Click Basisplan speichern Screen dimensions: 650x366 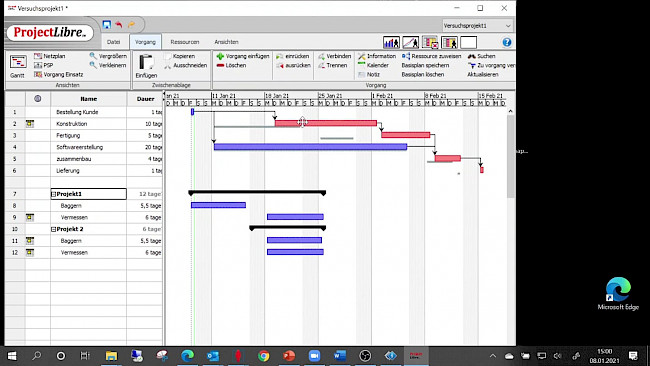(425, 65)
